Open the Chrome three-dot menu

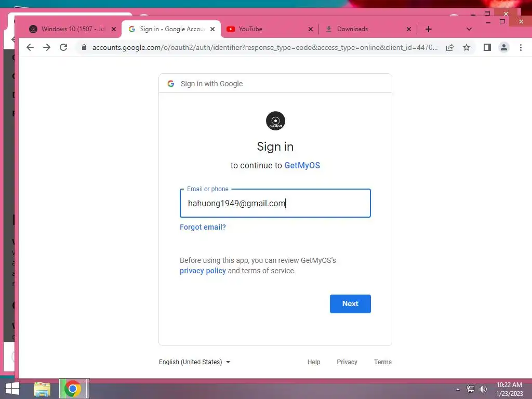coord(521,47)
